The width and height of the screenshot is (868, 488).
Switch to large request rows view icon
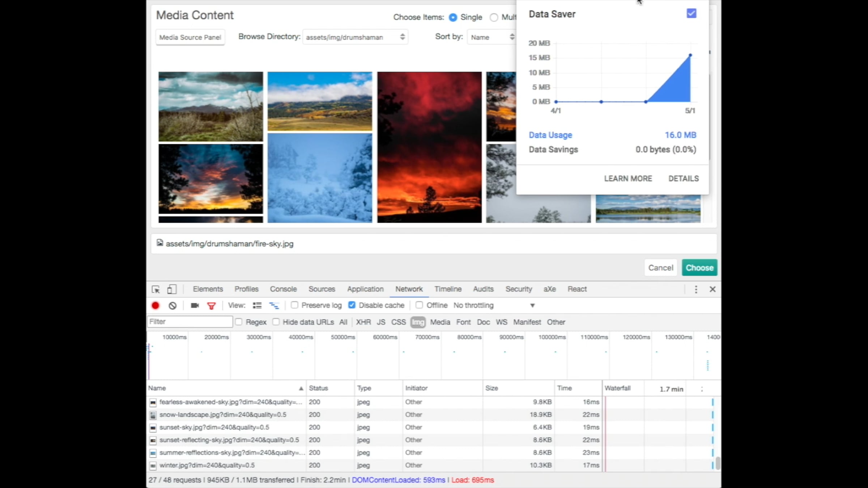tap(257, 305)
